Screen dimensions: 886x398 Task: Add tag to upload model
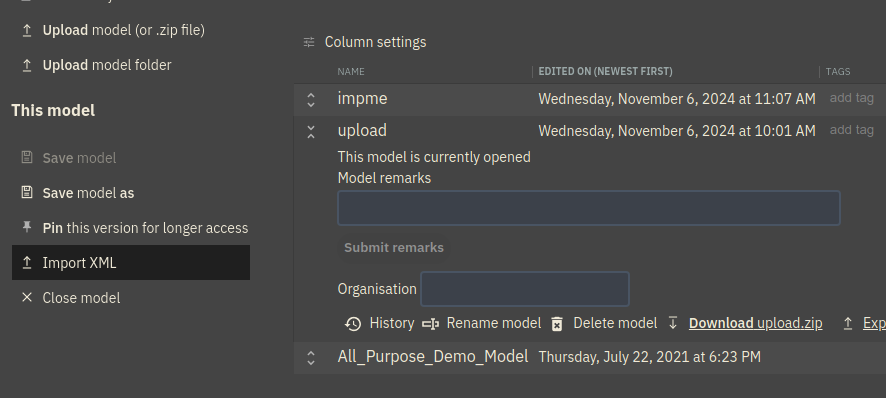click(x=852, y=130)
